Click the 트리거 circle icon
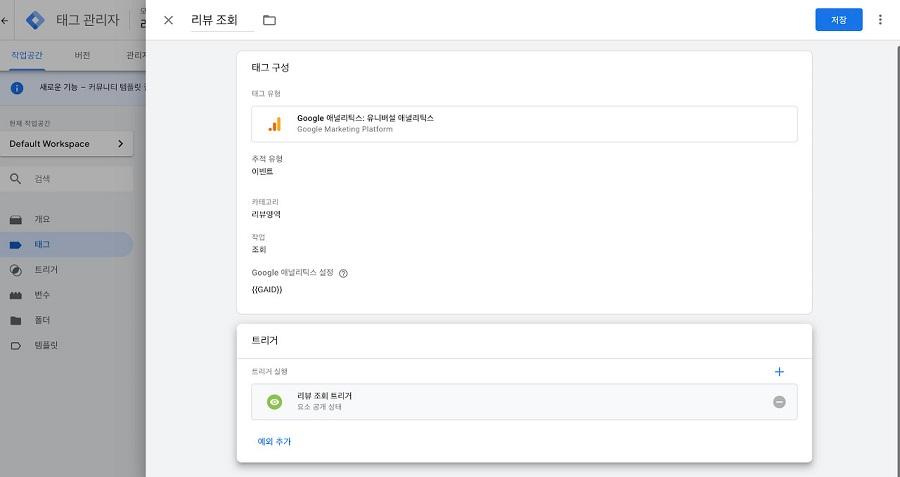The height and width of the screenshot is (477, 900). (x=15, y=270)
